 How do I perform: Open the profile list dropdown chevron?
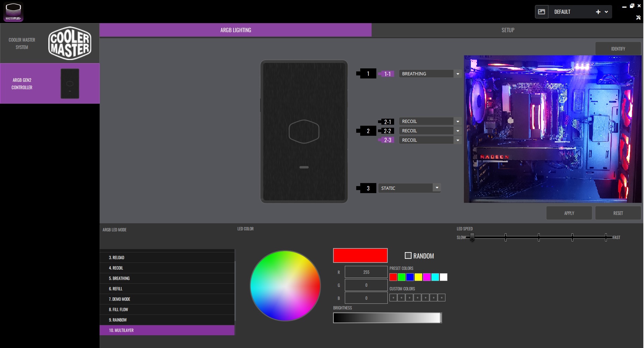point(606,12)
